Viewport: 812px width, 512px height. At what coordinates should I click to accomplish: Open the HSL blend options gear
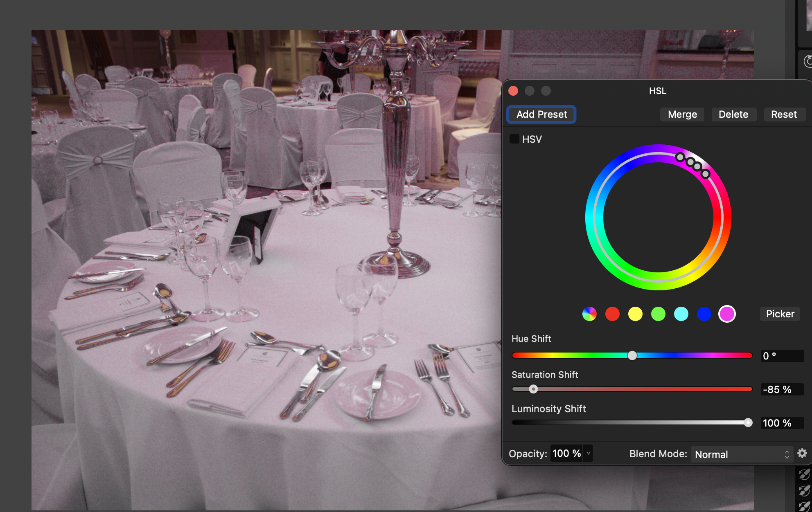point(802,453)
